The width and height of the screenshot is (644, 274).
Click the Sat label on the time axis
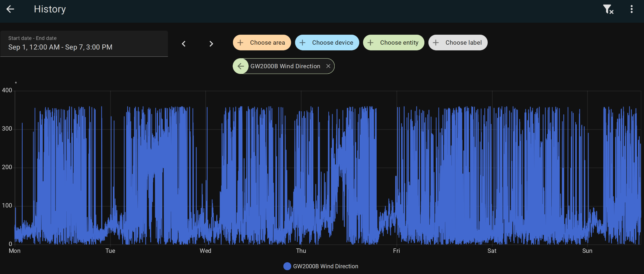pos(492,251)
